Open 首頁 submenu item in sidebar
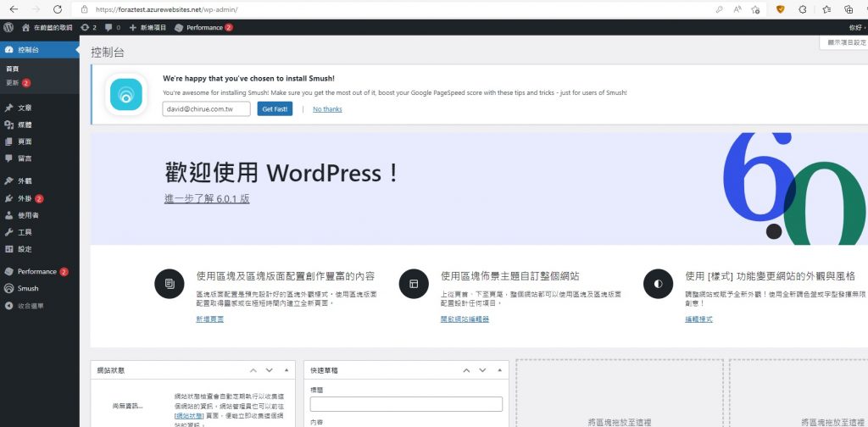This screenshot has width=868, height=427. [13, 69]
